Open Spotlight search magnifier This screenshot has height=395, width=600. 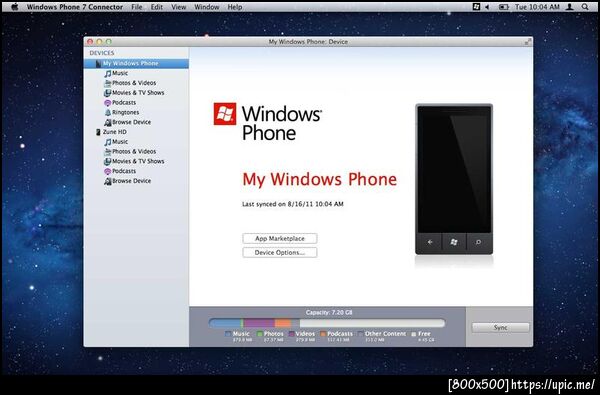(x=585, y=7)
